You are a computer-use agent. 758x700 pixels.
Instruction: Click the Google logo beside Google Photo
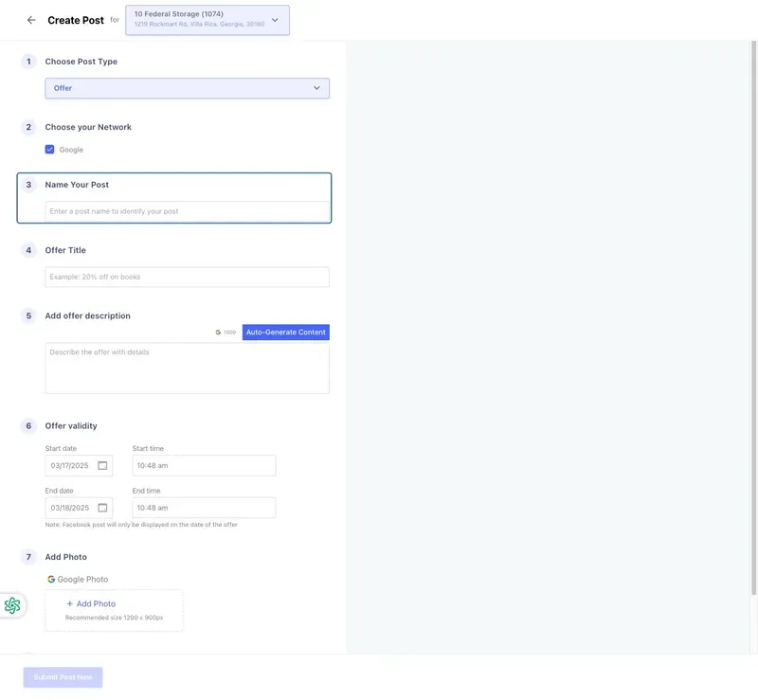[x=51, y=579]
